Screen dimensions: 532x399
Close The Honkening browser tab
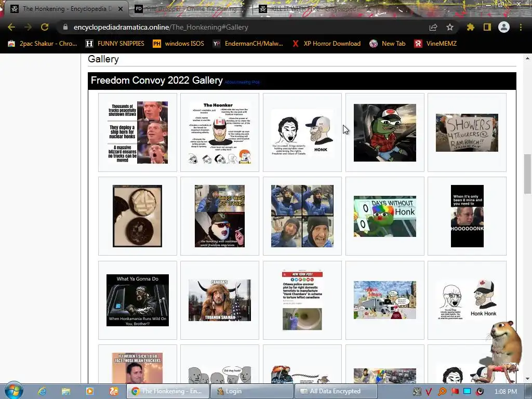(121, 9)
